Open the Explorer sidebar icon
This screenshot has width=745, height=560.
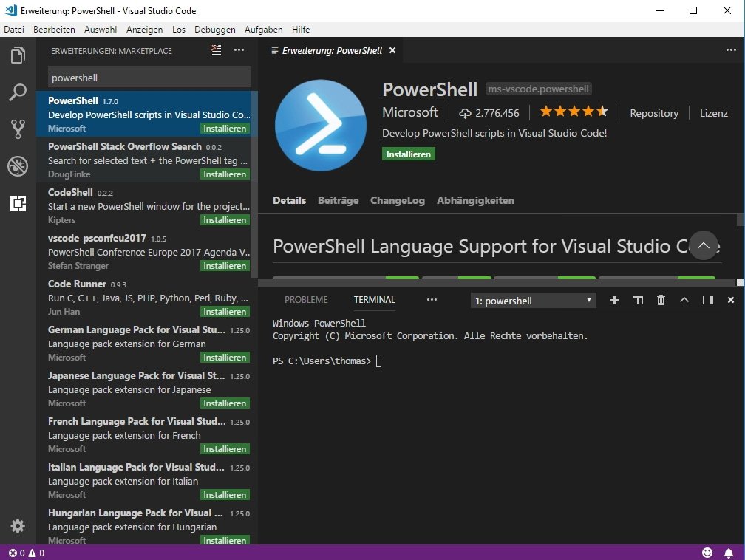click(17, 55)
